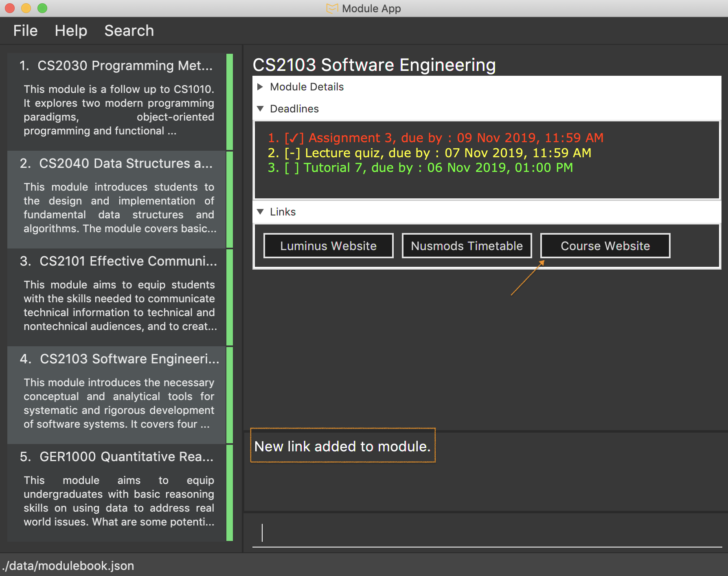
Task: Click the CS2103 card description text
Action: coord(119,403)
